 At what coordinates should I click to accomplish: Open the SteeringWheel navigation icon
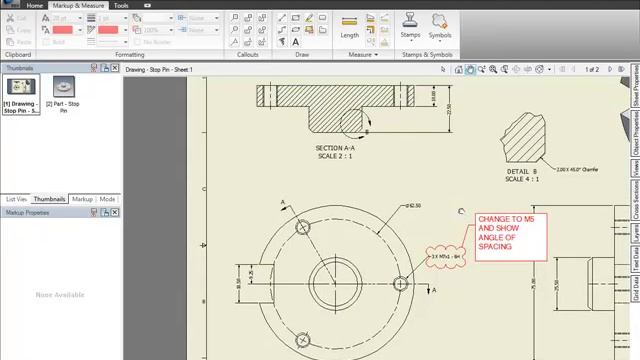pyautogui.click(x=539, y=69)
